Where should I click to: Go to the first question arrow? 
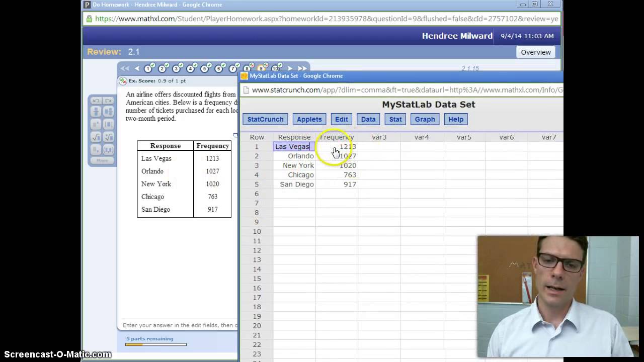click(124, 68)
